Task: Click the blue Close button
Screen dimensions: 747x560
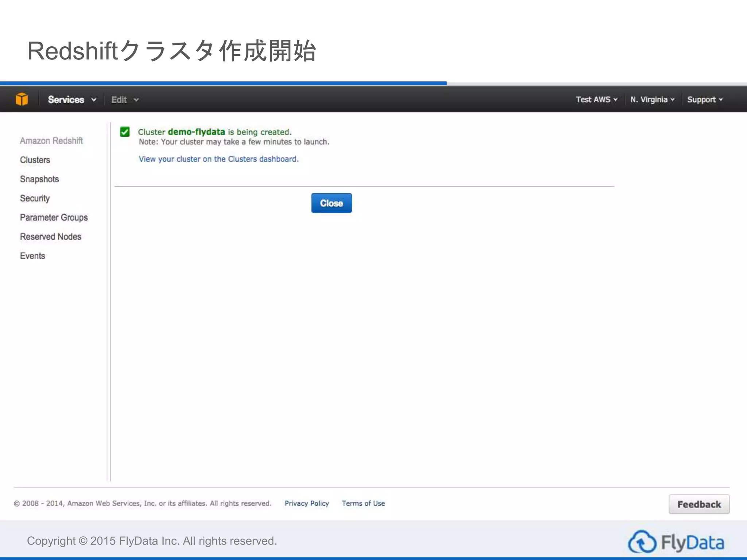Action: click(x=332, y=203)
